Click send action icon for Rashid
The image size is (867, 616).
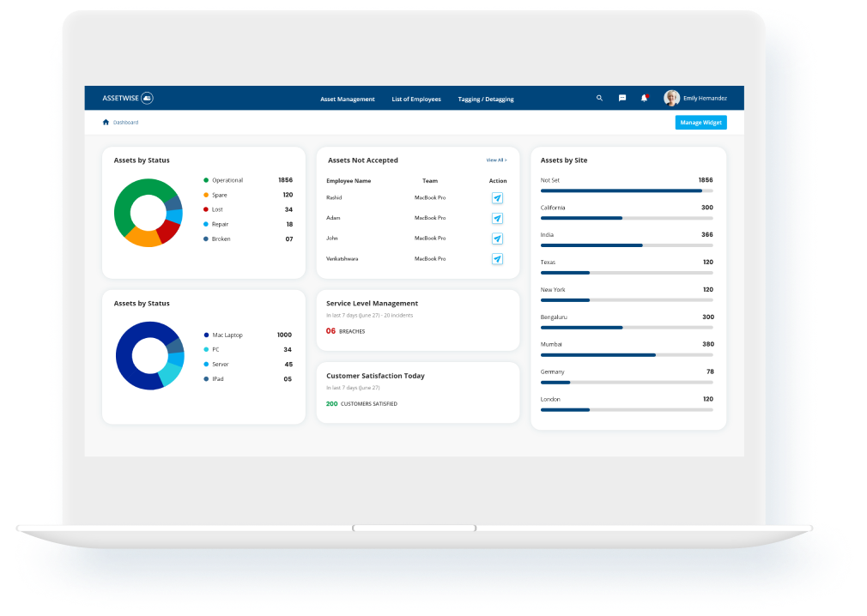[x=497, y=198]
